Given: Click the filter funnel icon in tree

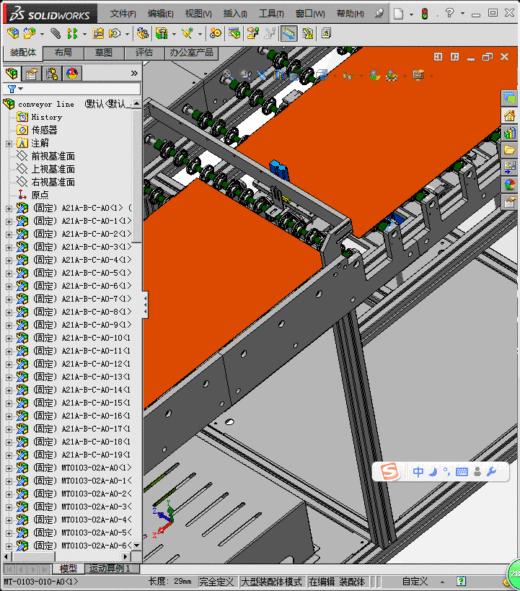Looking at the screenshot, I should [x=12, y=89].
